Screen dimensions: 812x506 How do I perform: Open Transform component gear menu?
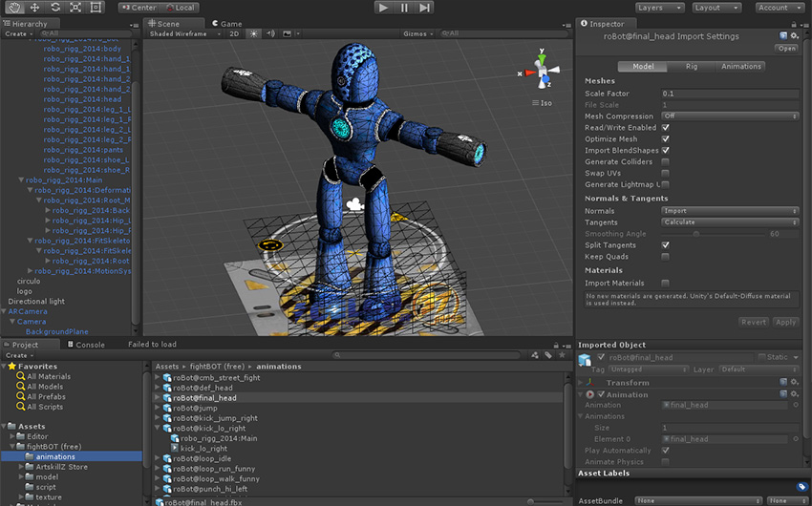pos(795,382)
